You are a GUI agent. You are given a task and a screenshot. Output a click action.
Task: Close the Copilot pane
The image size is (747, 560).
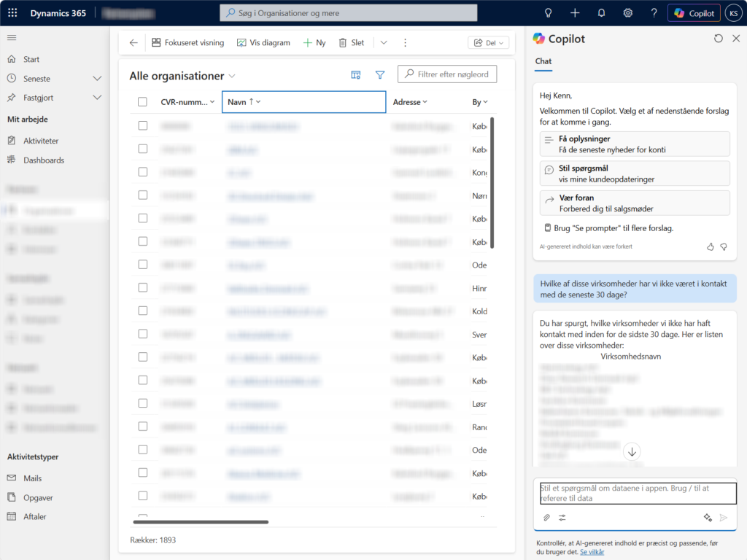point(736,39)
